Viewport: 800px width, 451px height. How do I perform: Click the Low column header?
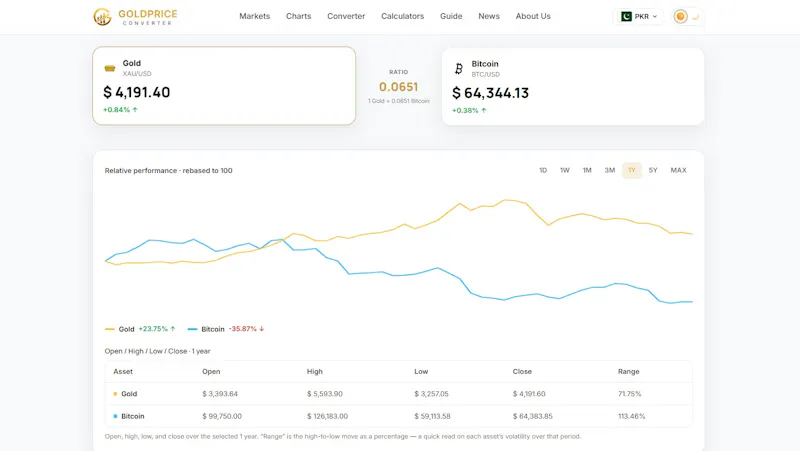click(421, 371)
